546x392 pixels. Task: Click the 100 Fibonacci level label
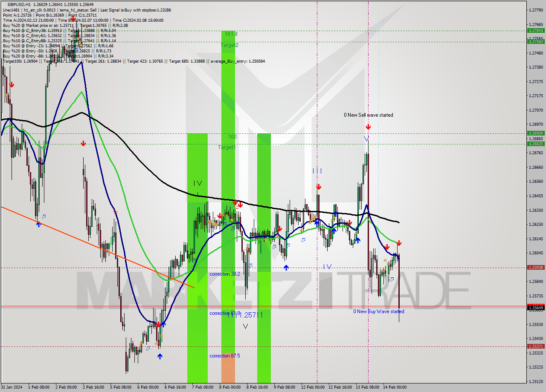pyautogui.click(x=232, y=137)
